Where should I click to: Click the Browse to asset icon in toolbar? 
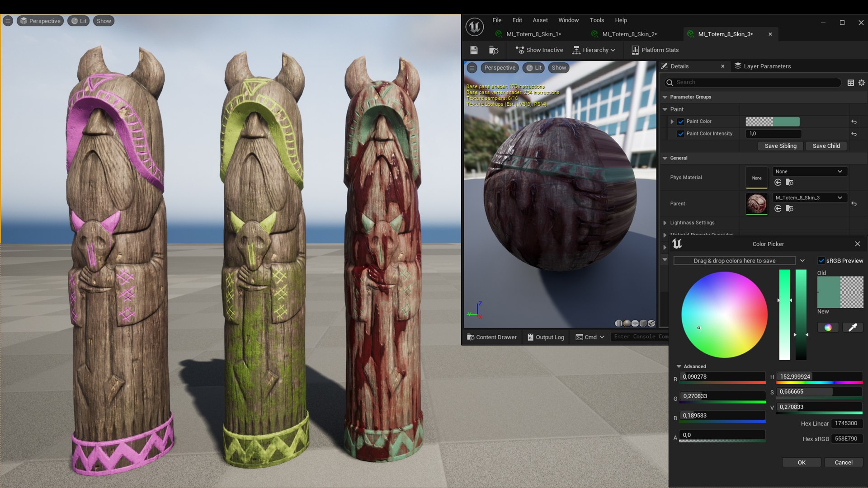point(494,50)
